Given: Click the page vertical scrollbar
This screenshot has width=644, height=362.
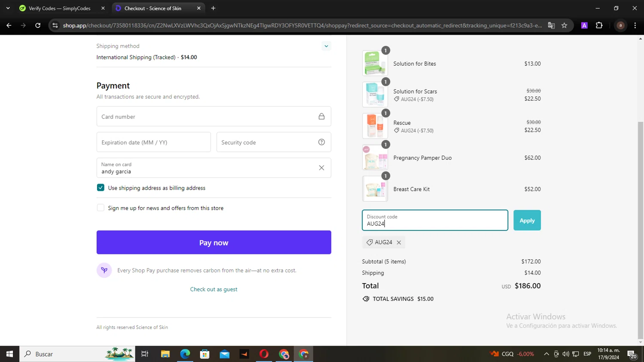Looking at the screenshot, I should pyautogui.click(x=641, y=230).
